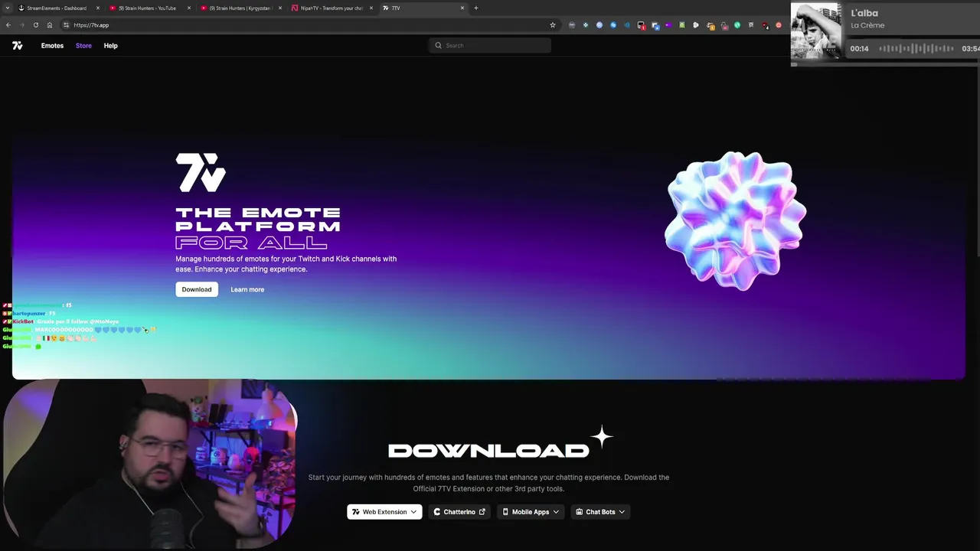Open a new browser tab
The height and width of the screenshot is (551, 980).
476,8
